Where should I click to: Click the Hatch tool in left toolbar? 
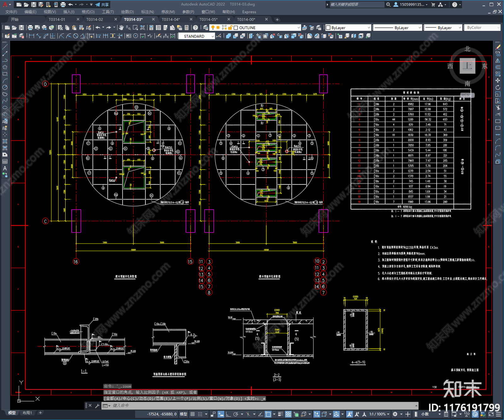5,141
